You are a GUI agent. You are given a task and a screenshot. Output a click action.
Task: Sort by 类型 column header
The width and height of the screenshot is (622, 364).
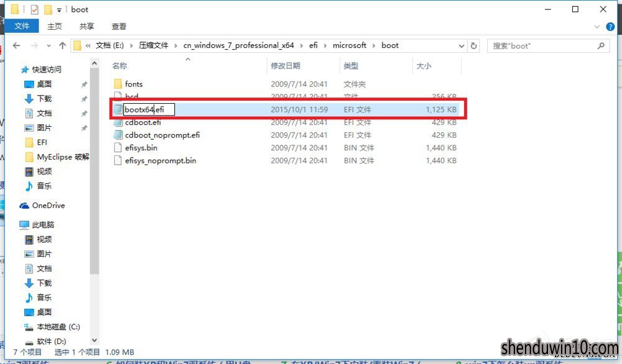point(351,66)
